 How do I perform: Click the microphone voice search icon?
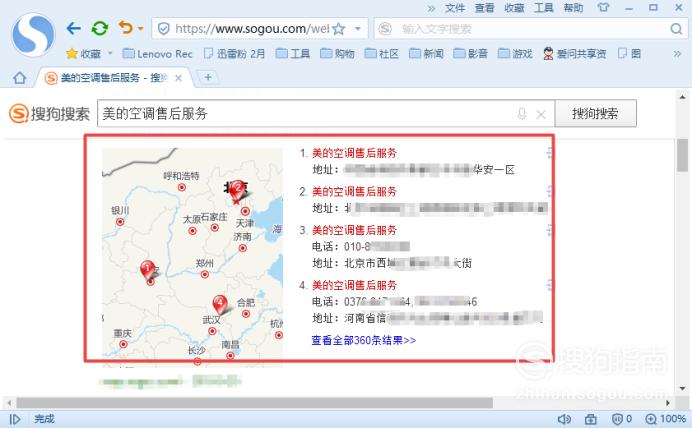point(522,114)
